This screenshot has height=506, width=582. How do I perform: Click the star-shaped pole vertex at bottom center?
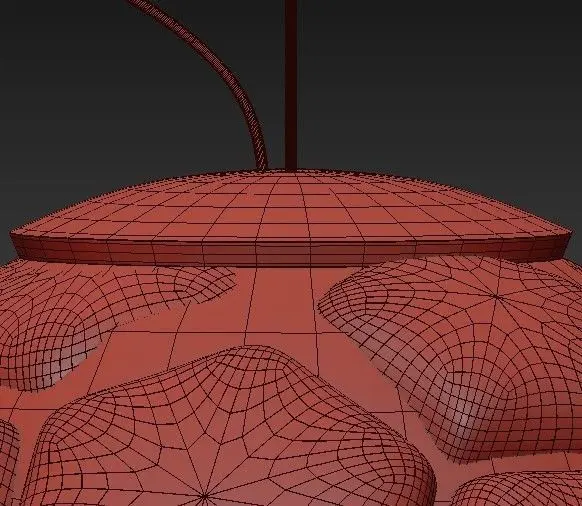(204, 496)
